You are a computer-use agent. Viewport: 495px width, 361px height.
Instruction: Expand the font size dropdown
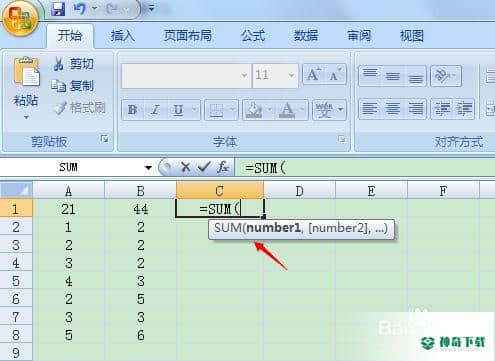point(291,76)
